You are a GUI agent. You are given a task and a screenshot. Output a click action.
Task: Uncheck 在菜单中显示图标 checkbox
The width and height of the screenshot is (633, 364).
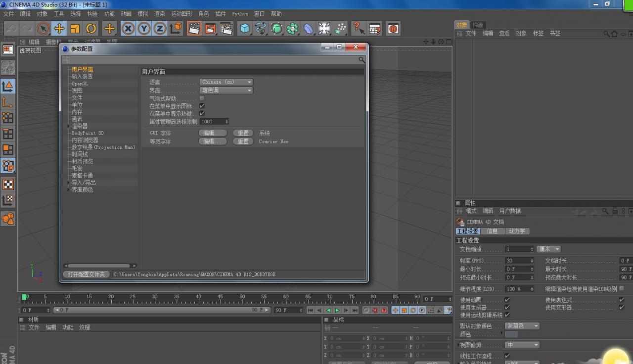tap(202, 106)
